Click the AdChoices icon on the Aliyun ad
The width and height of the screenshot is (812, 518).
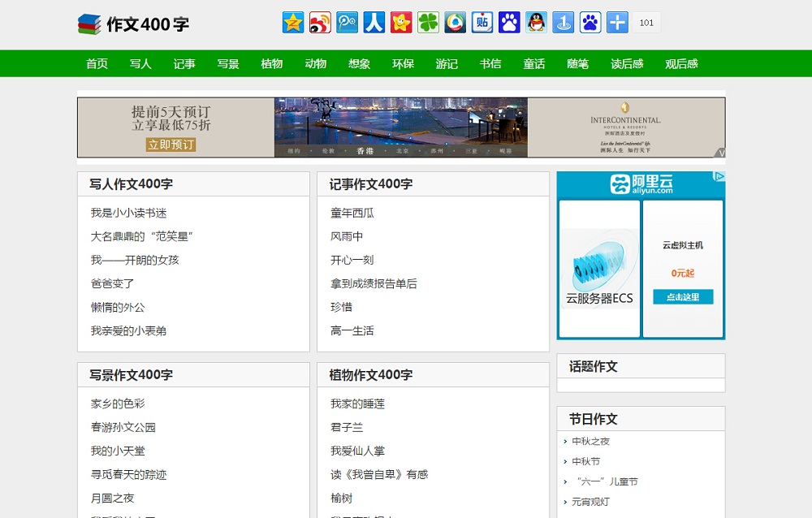(x=719, y=176)
